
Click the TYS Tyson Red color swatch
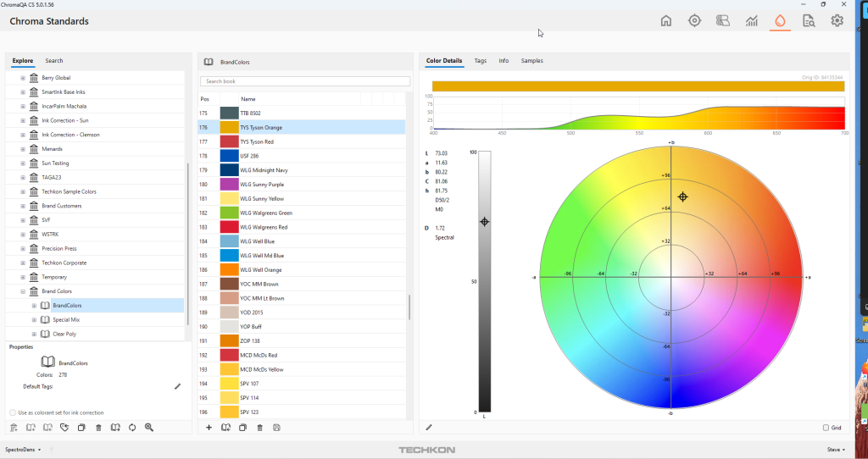click(x=229, y=142)
